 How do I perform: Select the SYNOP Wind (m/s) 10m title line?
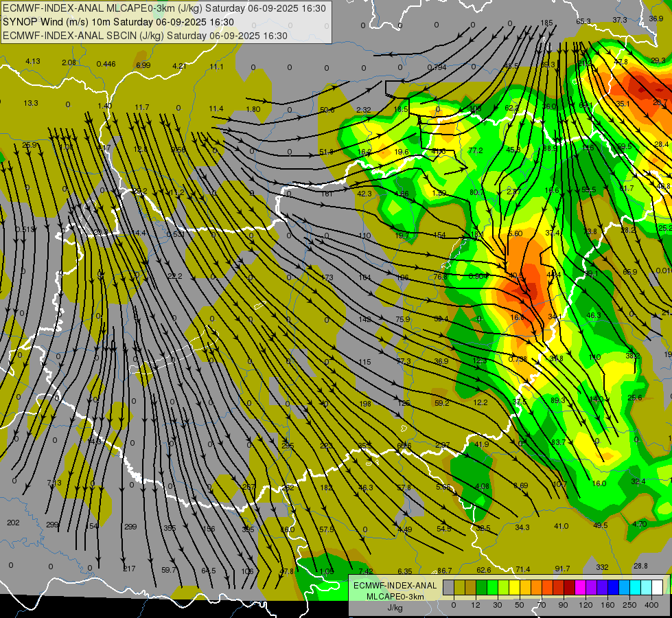118,22
